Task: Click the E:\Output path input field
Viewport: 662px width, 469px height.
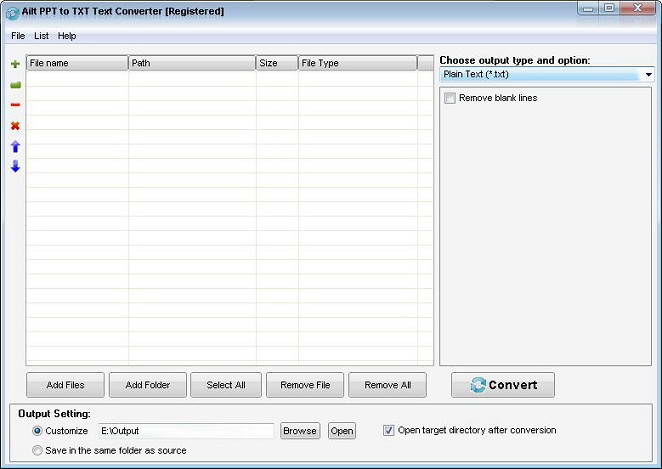Action: click(186, 431)
